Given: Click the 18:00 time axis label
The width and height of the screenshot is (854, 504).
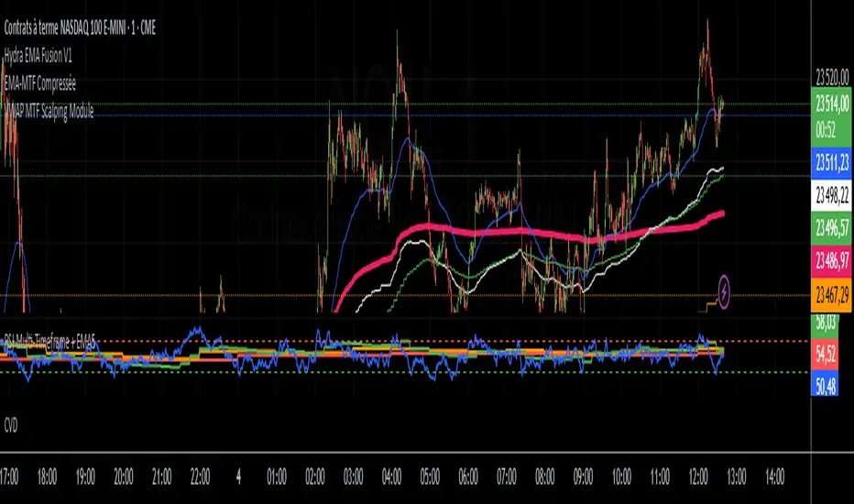Looking at the screenshot, I should (x=47, y=477).
